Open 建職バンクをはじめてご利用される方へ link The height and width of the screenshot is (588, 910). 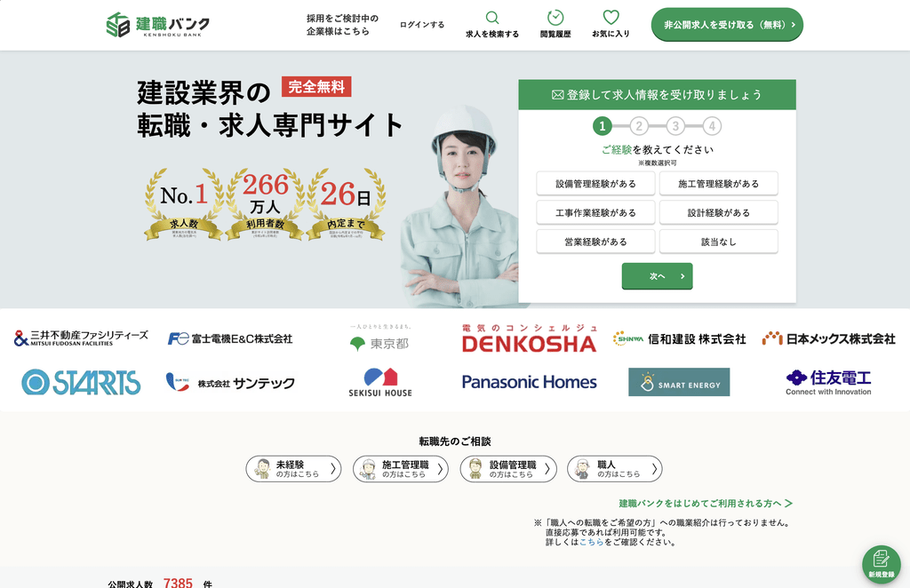click(x=706, y=504)
